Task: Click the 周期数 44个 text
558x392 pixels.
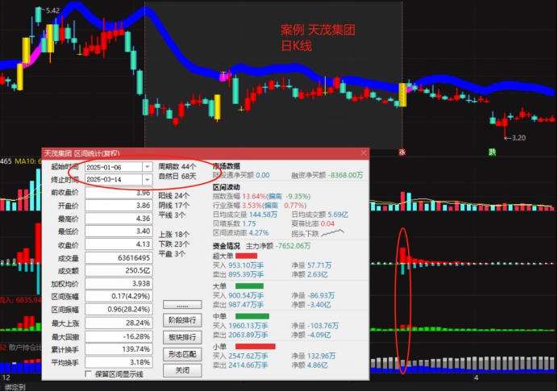Action: tap(177, 167)
